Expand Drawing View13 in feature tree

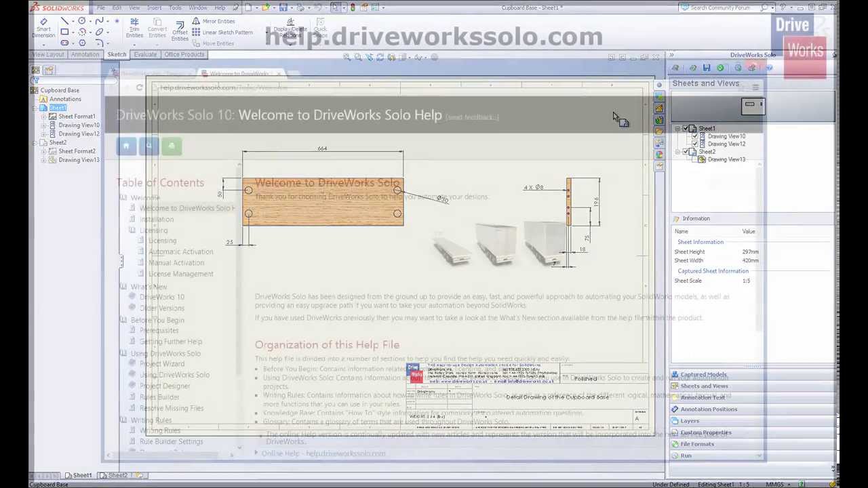click(x=44, y=160)
